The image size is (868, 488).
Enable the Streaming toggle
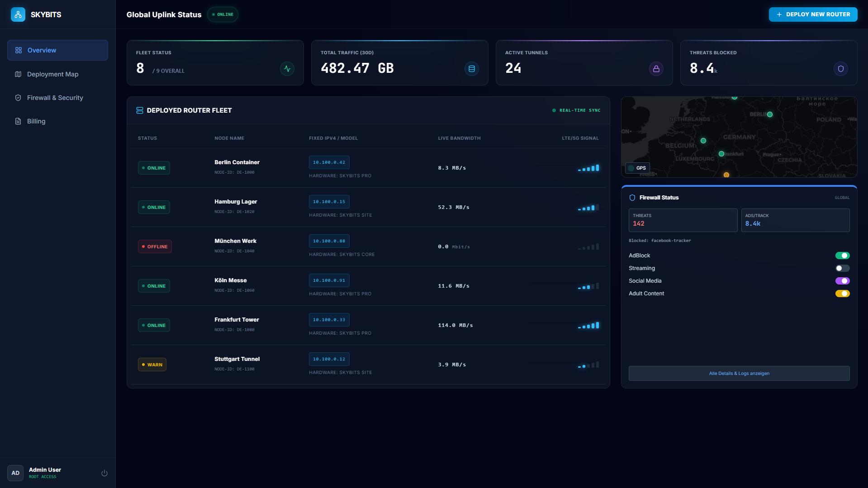coord(842,268)
